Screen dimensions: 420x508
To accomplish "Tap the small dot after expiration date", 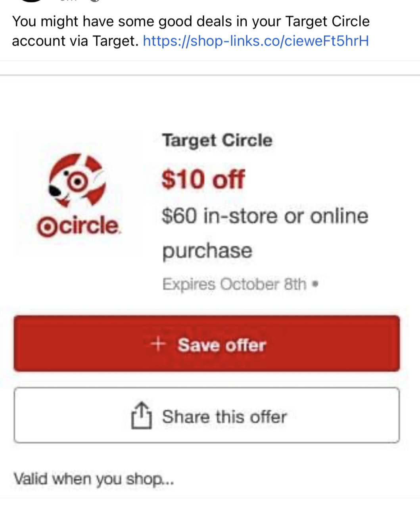I will 315,284.
